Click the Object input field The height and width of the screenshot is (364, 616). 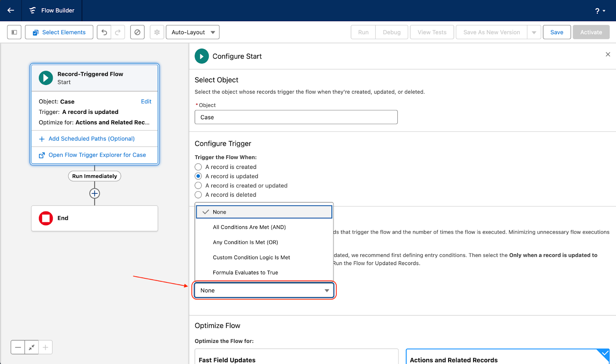tap(296, 117)
